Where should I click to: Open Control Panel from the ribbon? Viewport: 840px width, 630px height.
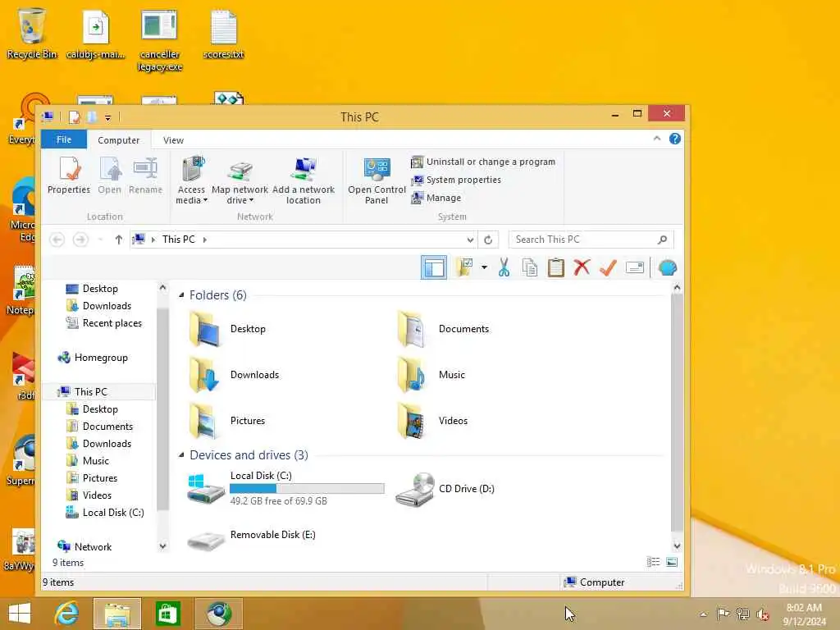pyautogui.click(x=377, y=180)
